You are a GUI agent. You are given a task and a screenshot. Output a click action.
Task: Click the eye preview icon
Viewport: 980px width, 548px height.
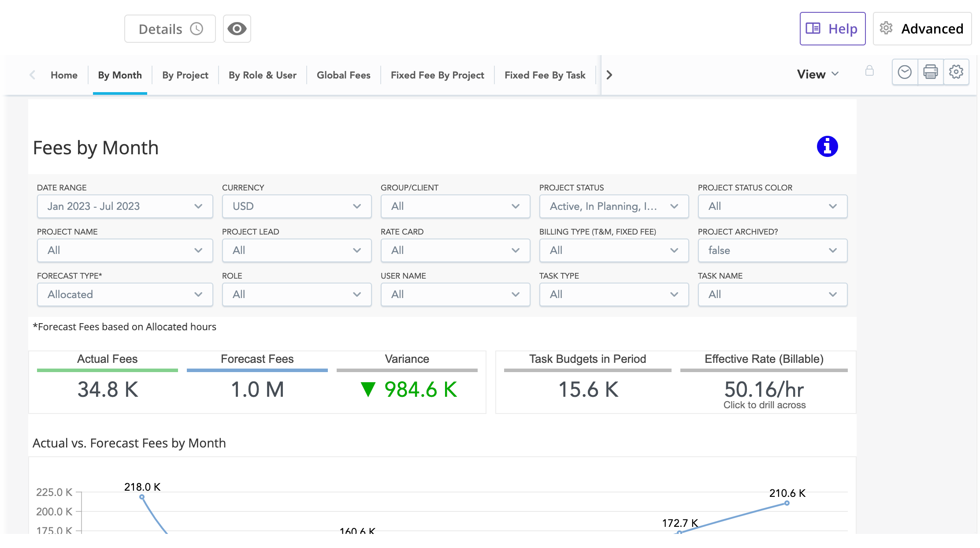tap(237, 29)
